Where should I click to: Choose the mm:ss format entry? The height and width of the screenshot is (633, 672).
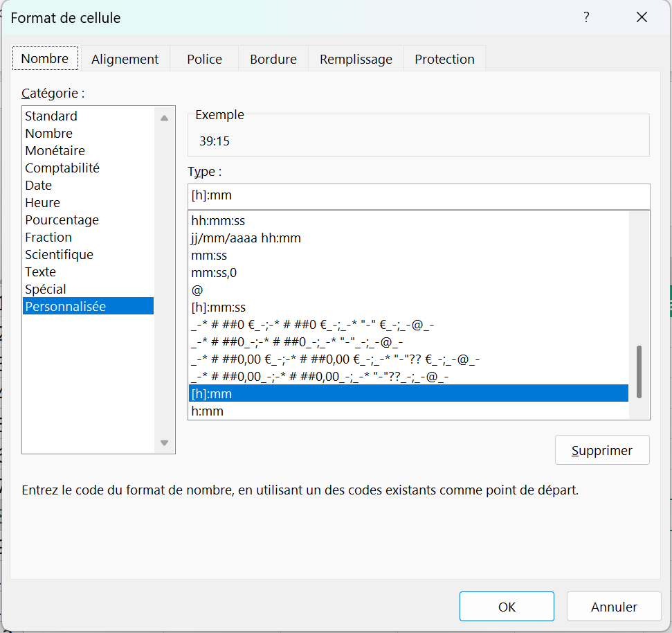point(408,256)
